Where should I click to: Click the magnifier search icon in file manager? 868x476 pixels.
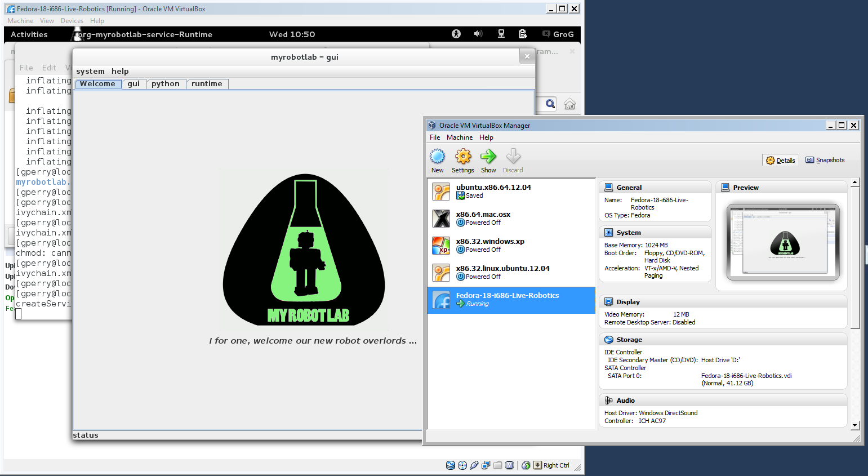coord(550,104)
